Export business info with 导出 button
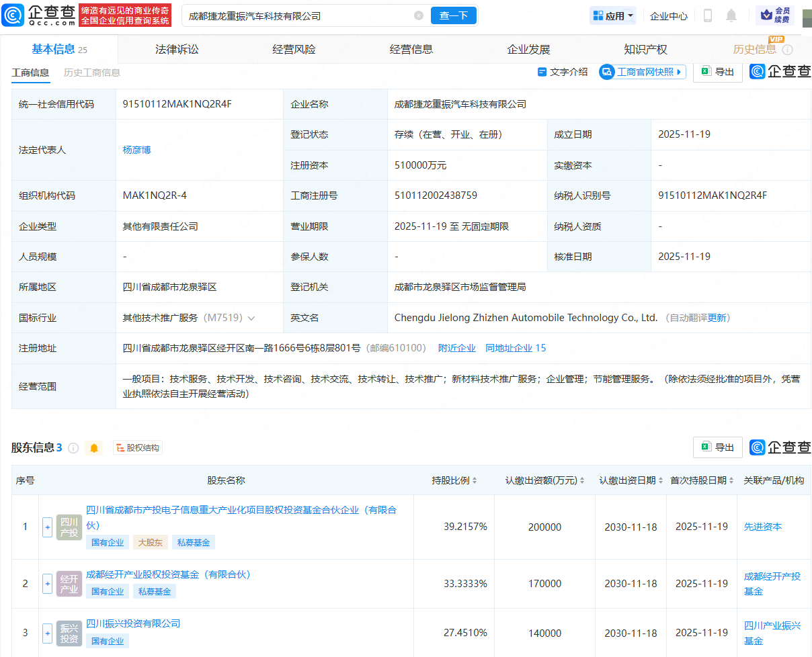The height and width of the screenshot is (657, 812). point(717,72)
